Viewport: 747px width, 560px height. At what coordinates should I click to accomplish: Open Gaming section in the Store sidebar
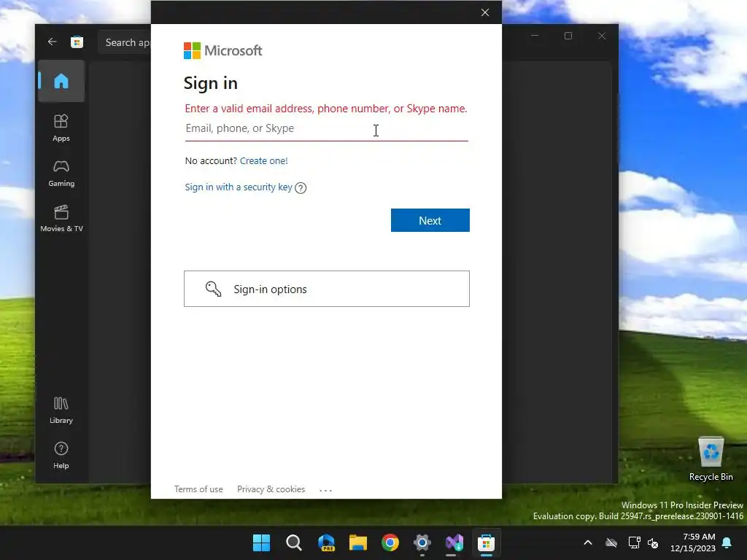[x=61, y=174]
